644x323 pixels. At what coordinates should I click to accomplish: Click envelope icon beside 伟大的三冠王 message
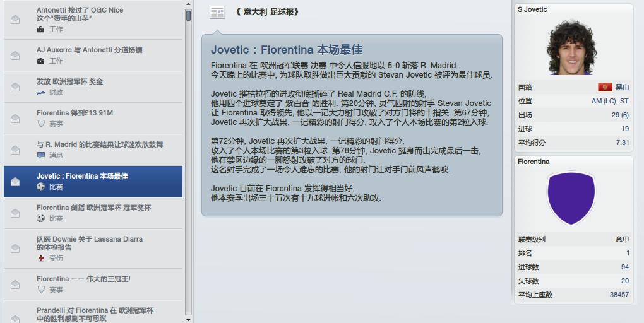tap(15, 285)
